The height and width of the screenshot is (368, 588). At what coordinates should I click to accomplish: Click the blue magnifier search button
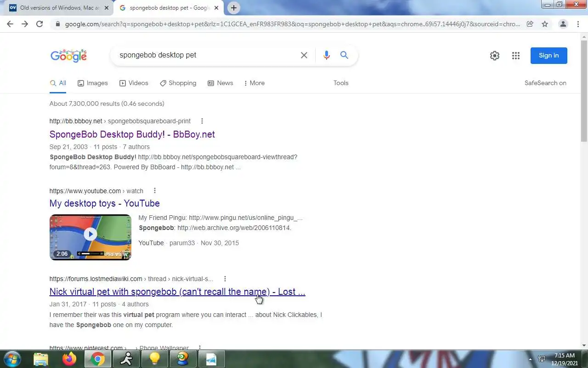tap(344, 55)
